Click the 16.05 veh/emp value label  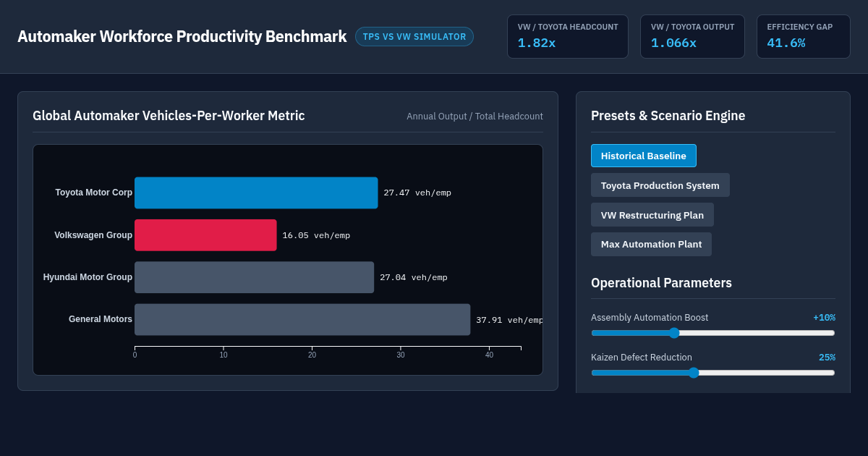point(316,236)
